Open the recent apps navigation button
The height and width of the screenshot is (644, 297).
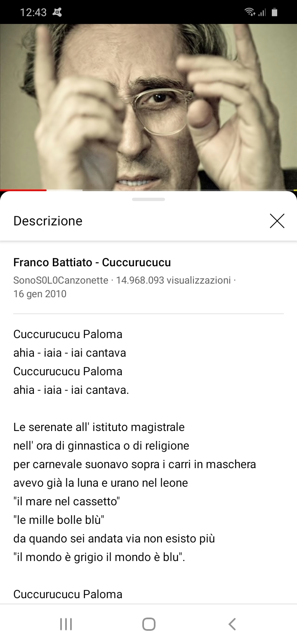click(x=66, y=624)
